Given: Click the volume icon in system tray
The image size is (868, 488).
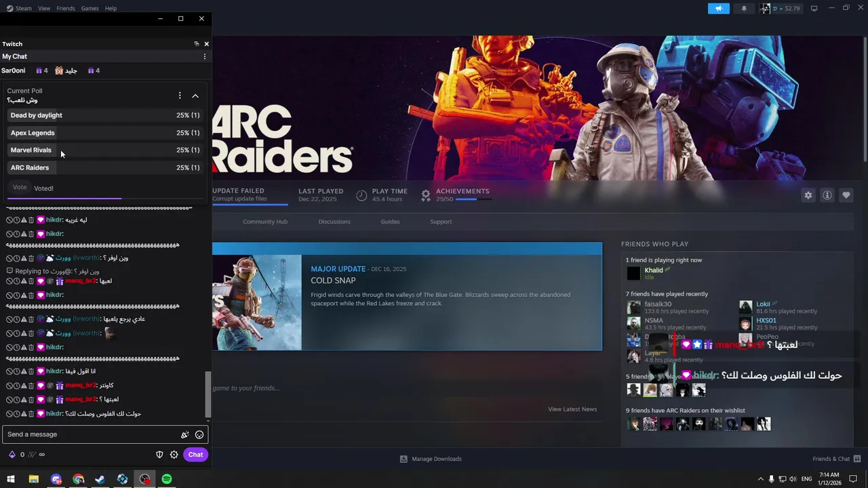Looking at the screenshot, I should coord(794,479).
